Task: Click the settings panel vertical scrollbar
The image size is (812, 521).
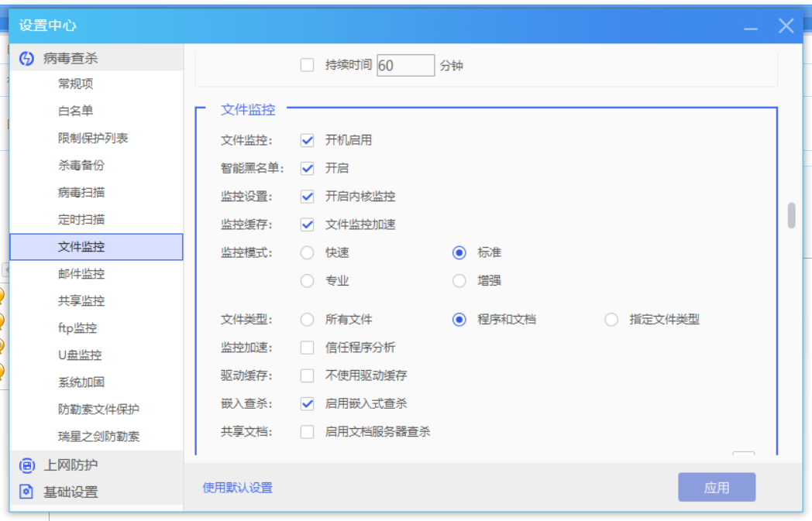Action: coord(791,215)
